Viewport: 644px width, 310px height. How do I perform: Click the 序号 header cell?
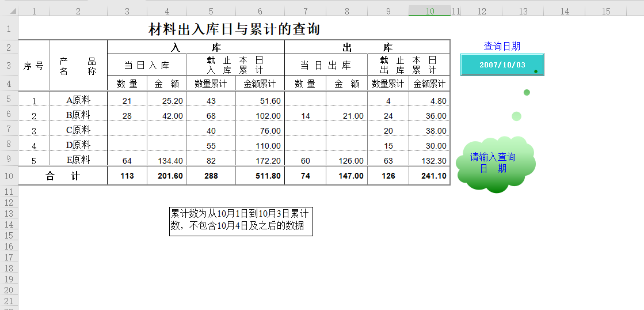(33, 66)
